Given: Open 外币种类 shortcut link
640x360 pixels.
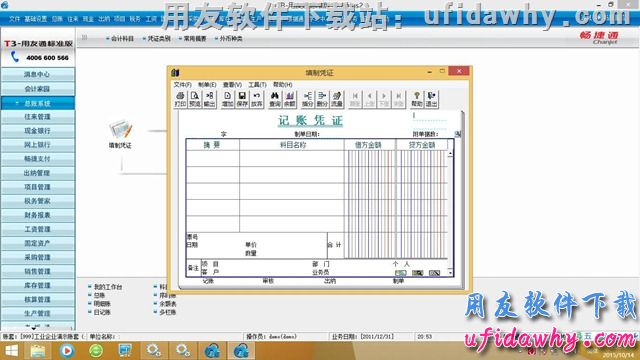Looking at the screenshot, I should pyautogui.click(x=231, y=38).
